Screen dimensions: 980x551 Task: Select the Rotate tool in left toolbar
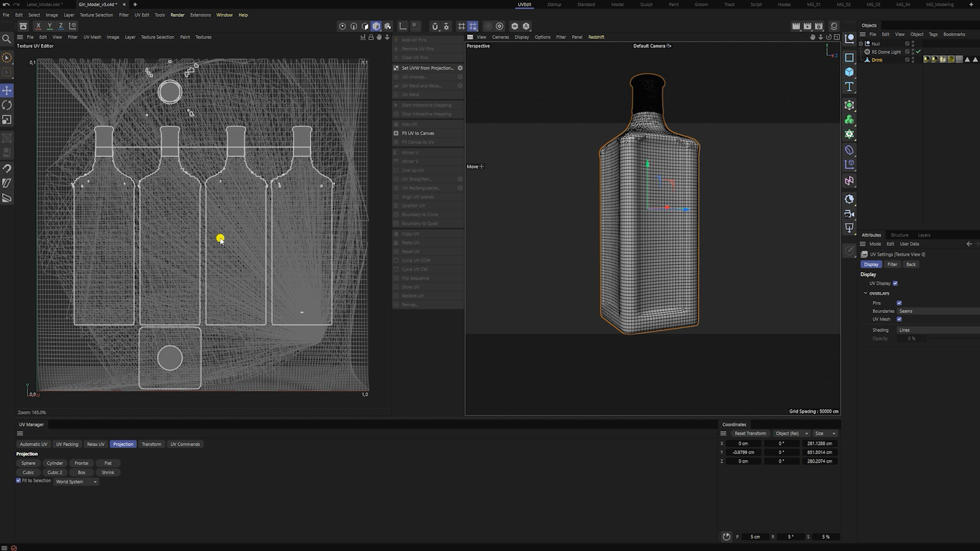7,105
